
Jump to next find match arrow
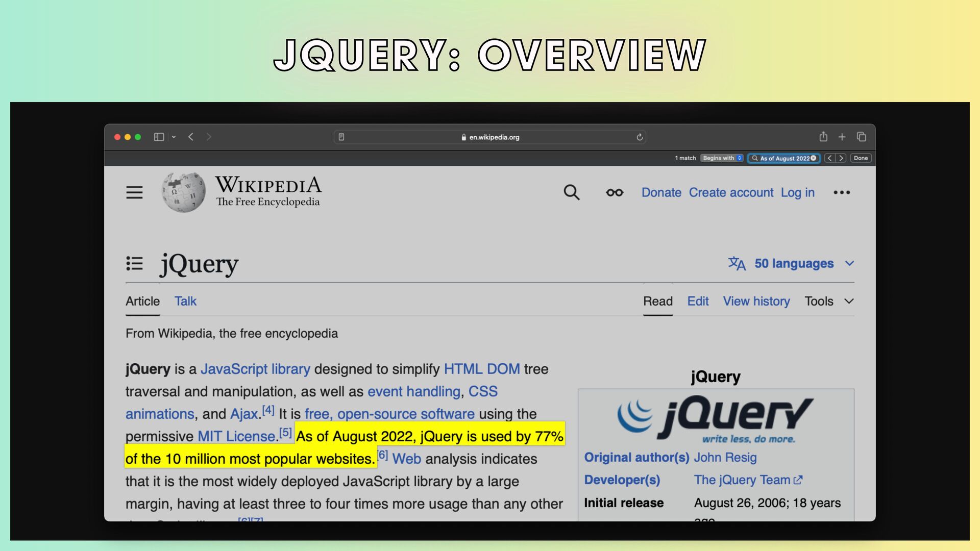point(841,158)
